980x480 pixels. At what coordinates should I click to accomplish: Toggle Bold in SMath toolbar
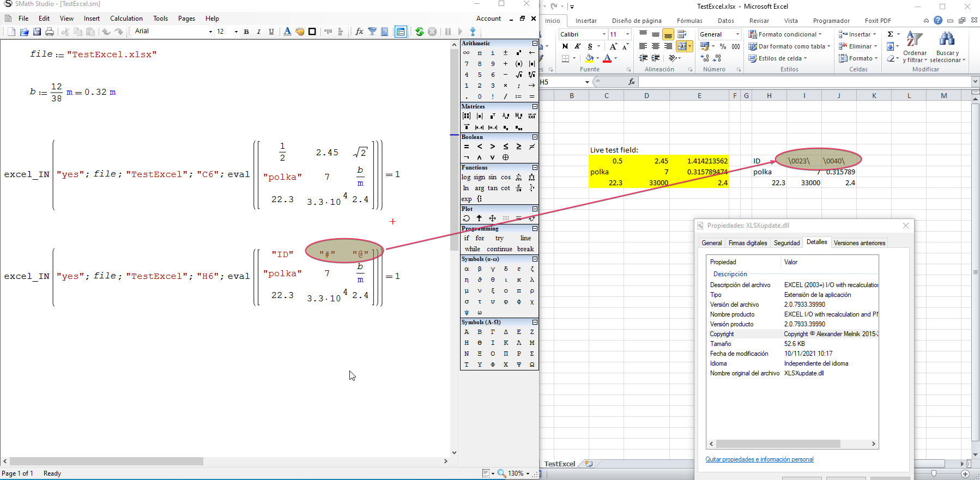click(246, 32)
